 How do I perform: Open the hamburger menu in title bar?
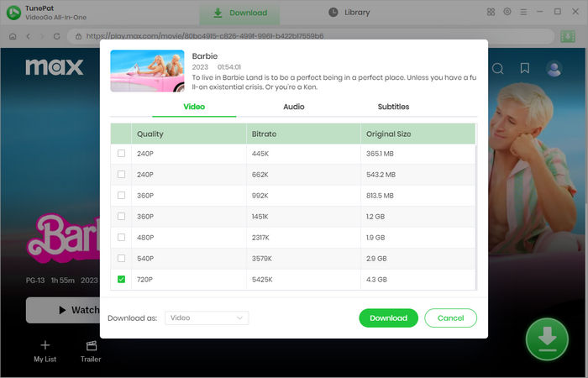point(523,12)
